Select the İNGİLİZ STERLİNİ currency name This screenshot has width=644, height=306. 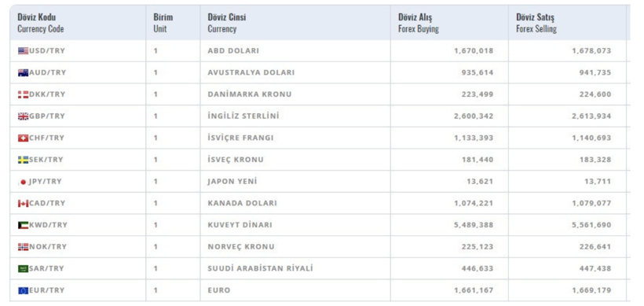(243, 116)
